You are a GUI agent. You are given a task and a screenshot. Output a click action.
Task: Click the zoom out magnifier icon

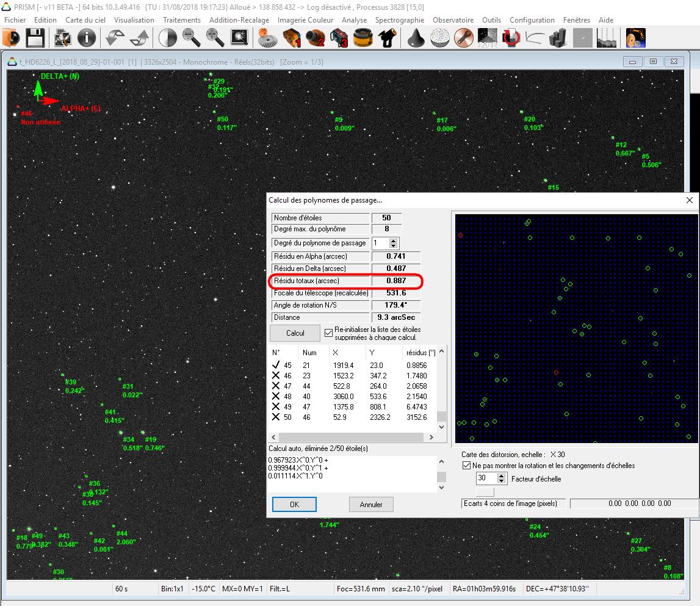click(x=192, y=38)
